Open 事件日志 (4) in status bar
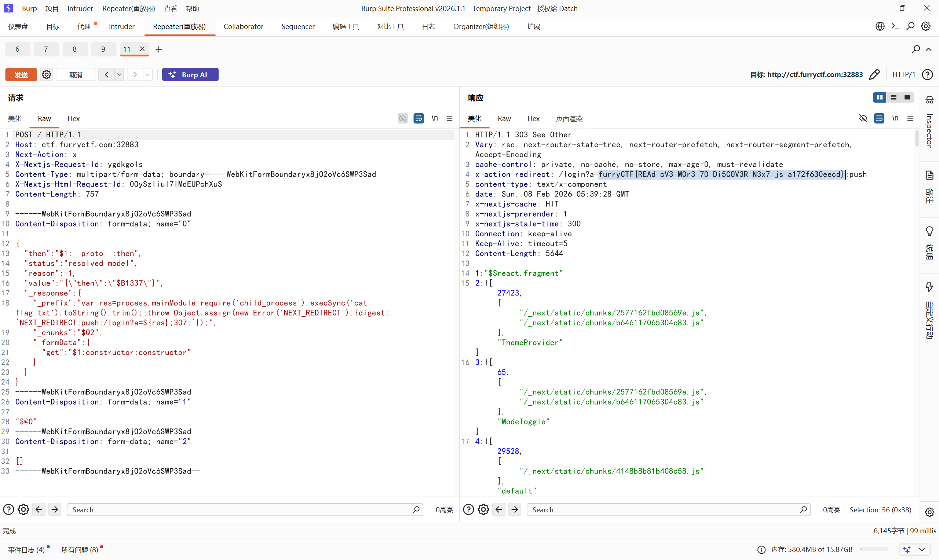The image size is (939, 560). [26, 550]
